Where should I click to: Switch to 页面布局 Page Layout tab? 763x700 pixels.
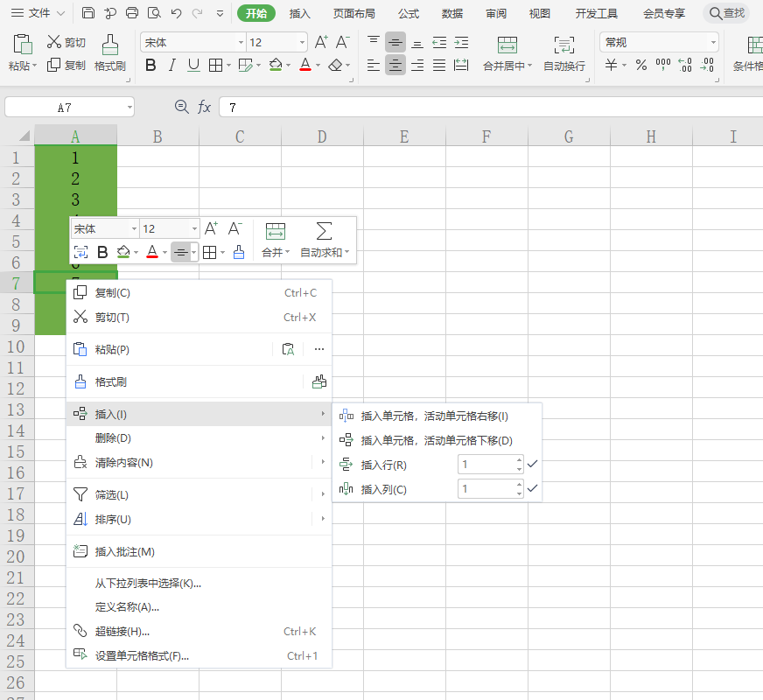(x=354, y=13)
